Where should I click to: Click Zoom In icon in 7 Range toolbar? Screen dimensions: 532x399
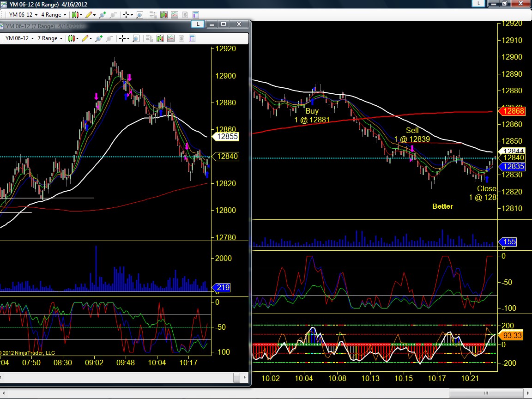click(x=99, y=38)
